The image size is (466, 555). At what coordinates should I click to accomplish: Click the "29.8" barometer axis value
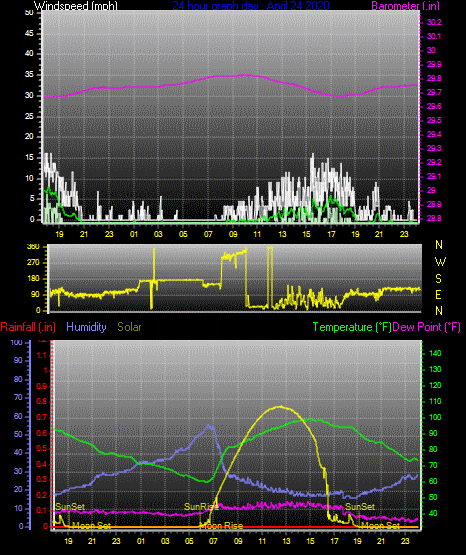coord(434,78)
